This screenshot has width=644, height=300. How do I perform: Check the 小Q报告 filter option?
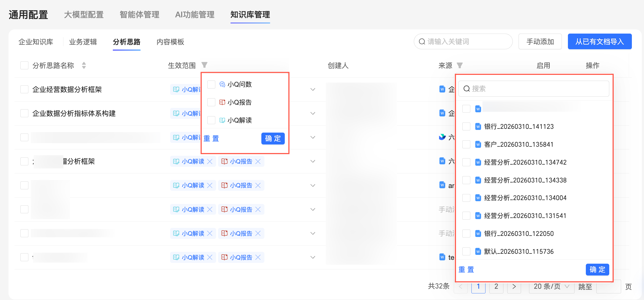pyautogui.click(x=211, y=102)
